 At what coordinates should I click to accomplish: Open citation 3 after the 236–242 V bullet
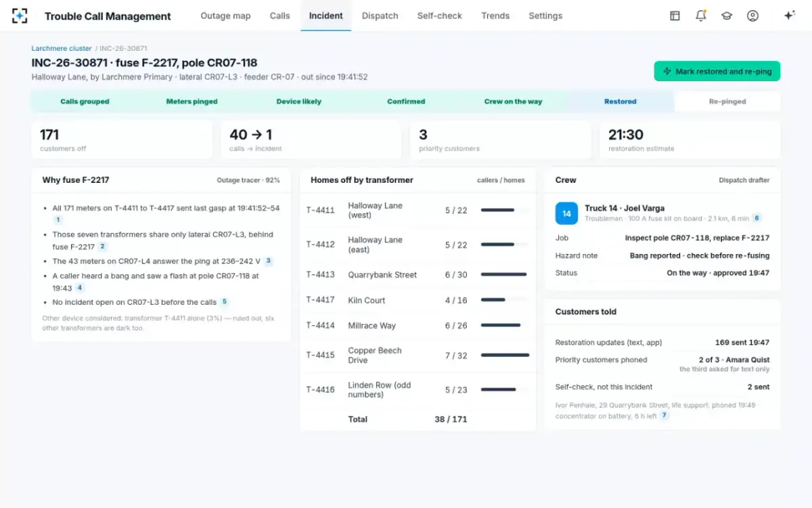pyautogui.click(x=269, y=261)
